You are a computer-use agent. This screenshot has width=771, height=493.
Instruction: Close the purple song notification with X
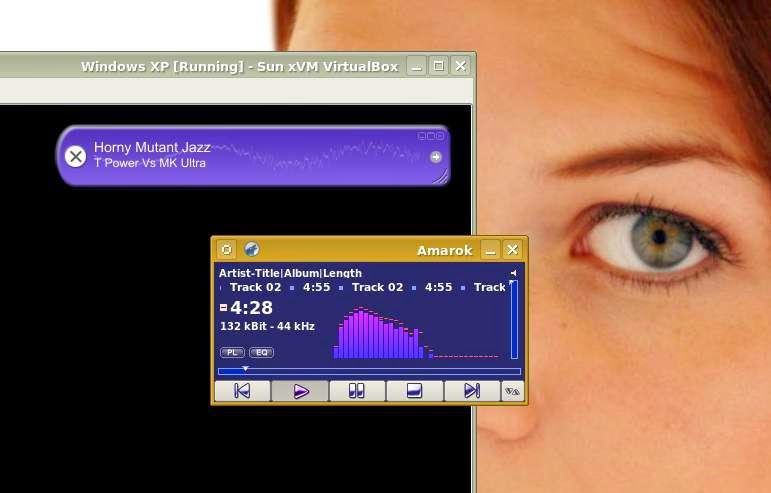click(x=75, y=156)
